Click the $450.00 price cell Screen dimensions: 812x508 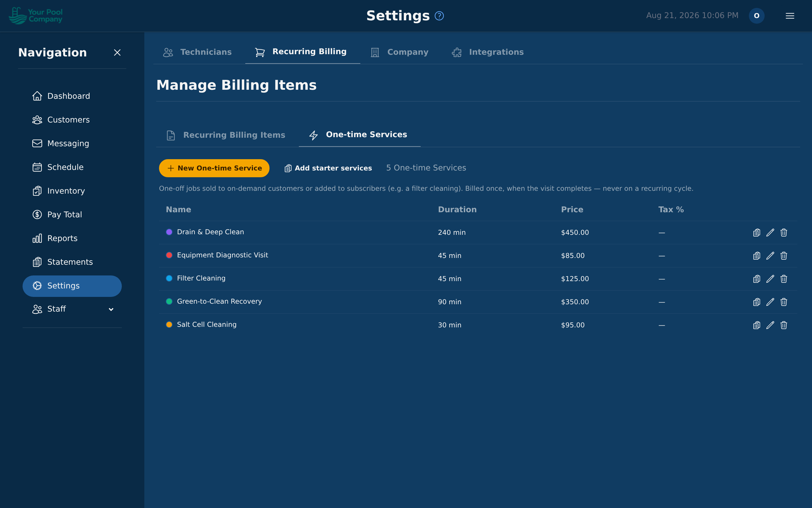(x=575, y=233)
